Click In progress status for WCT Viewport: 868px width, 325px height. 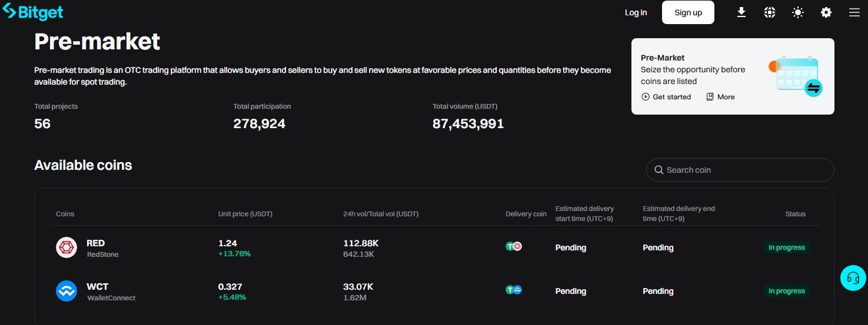(x=786, y=291)
